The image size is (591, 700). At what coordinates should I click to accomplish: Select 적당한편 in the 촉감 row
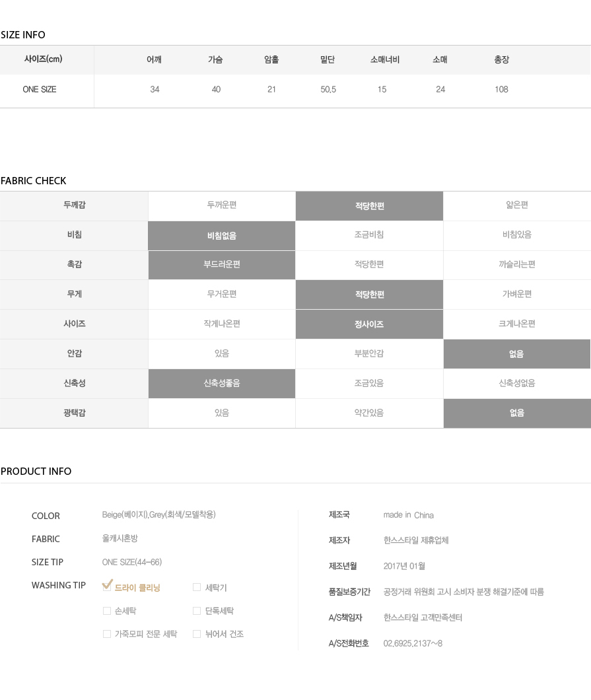point(370,265)
